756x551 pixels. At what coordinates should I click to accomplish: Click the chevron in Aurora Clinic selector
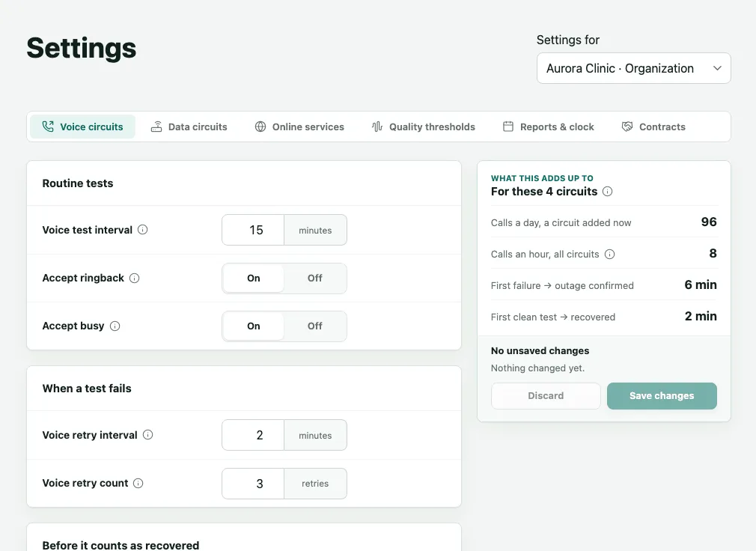point(717,68)
